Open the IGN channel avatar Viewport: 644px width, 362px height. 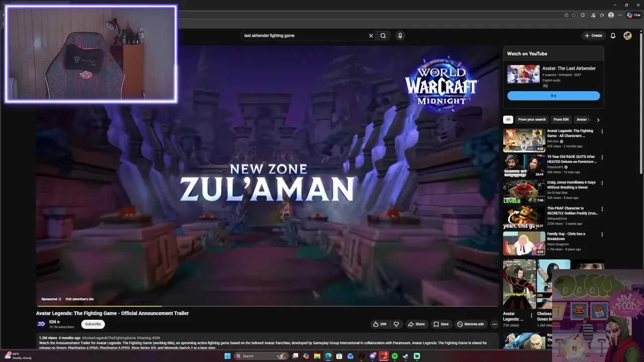coord(41,324)
